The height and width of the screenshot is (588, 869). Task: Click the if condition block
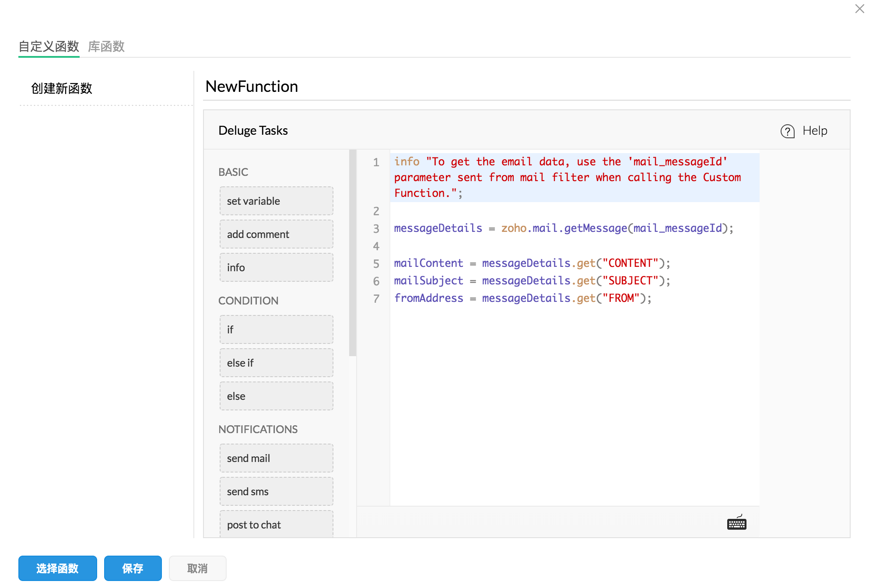tap(276, 329)
